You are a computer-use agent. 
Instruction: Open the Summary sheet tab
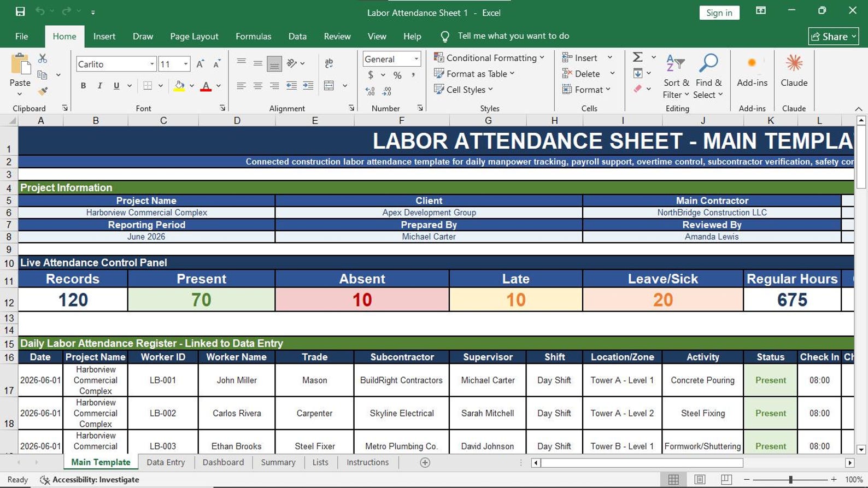click(x=278, y=462)
